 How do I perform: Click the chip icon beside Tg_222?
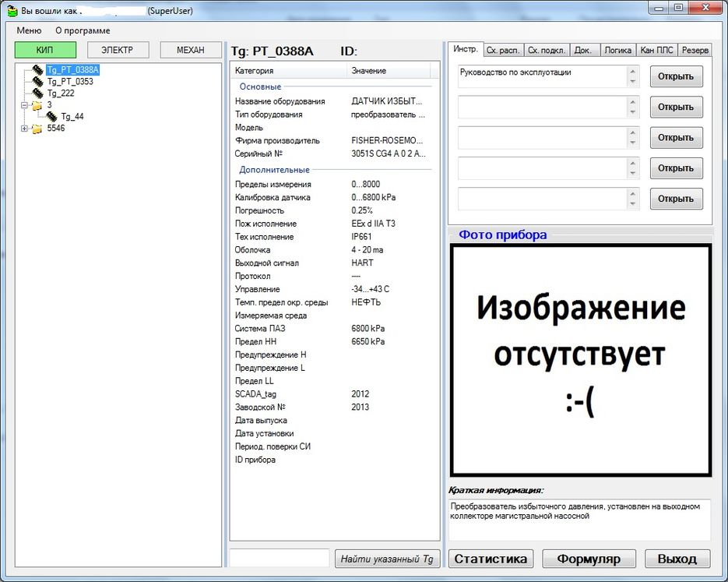click(x=37, y=93)
